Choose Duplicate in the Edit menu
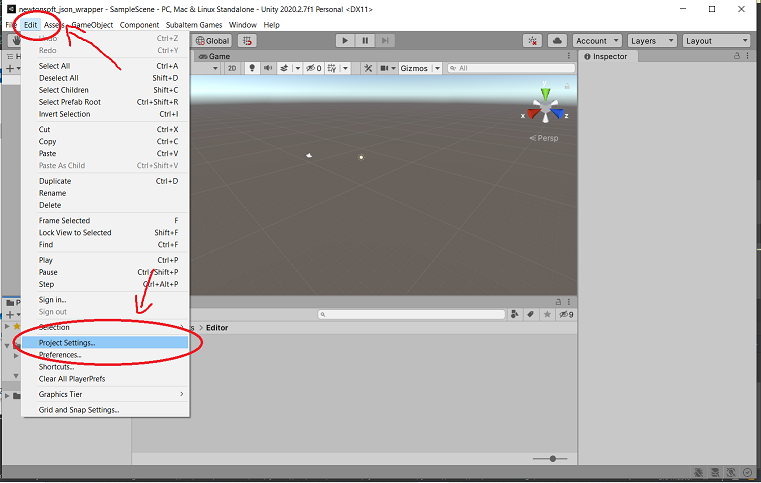The width and height of the screenshot is (761, 483). [x=105, y=181]
